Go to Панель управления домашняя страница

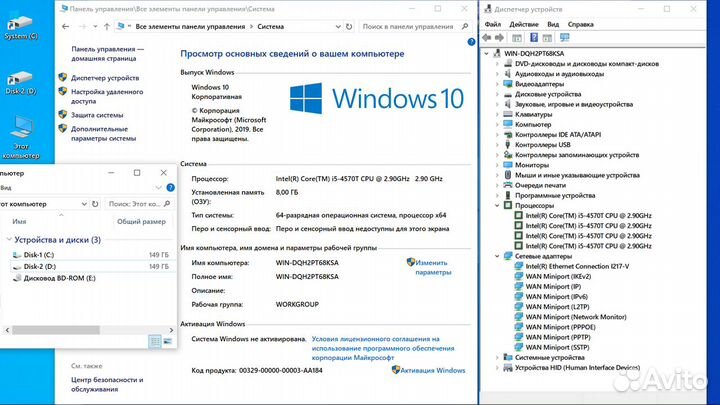tap(107, 54)
